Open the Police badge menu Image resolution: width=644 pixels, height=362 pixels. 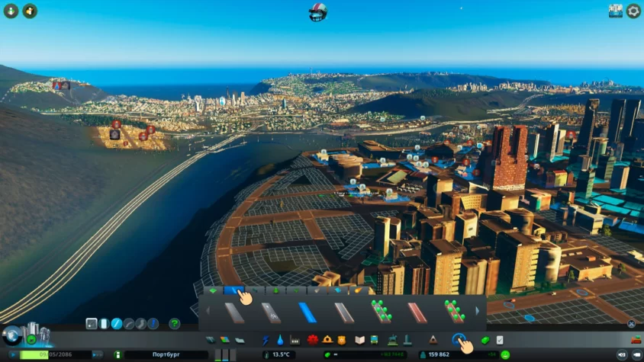[342, 340]
